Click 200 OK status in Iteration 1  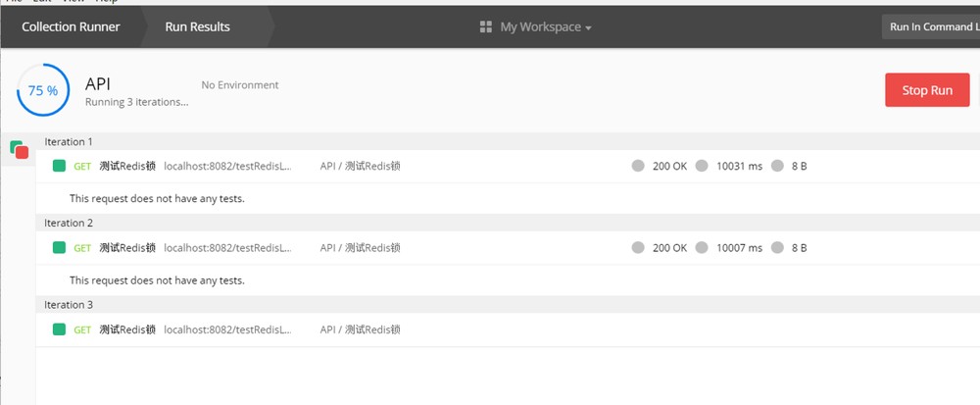[670, 167]
